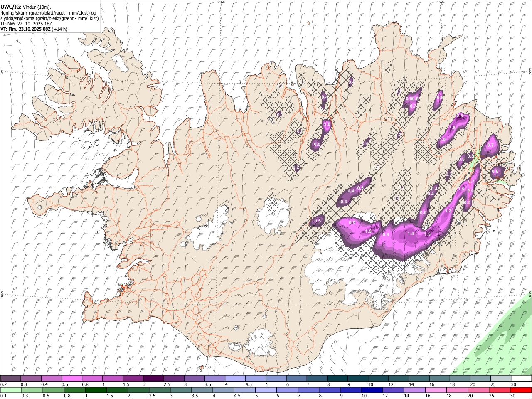Click the '12' label in top legend row
Viewport: 532px width, 399px height.
391,384
